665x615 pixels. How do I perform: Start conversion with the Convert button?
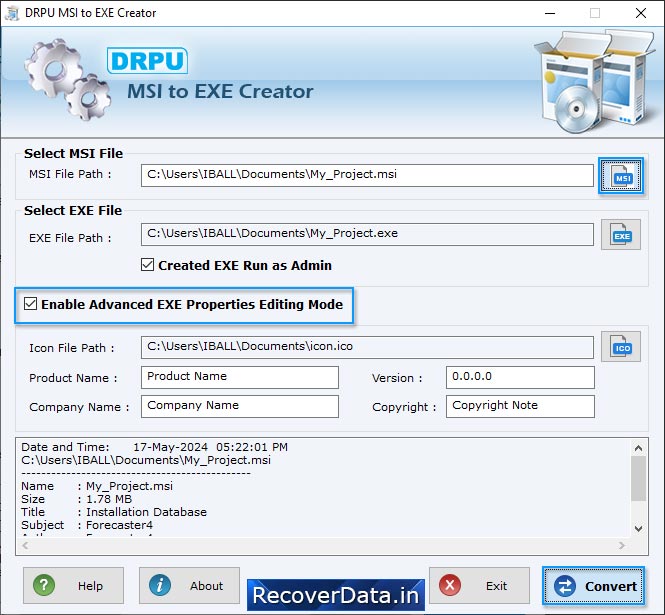point(593,586)
